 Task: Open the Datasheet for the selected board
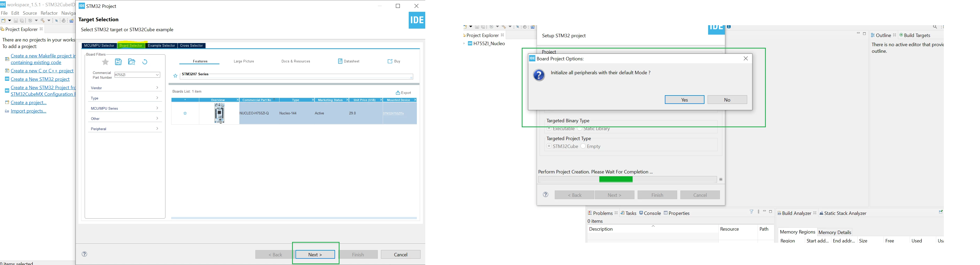click(x=348, y=61)
